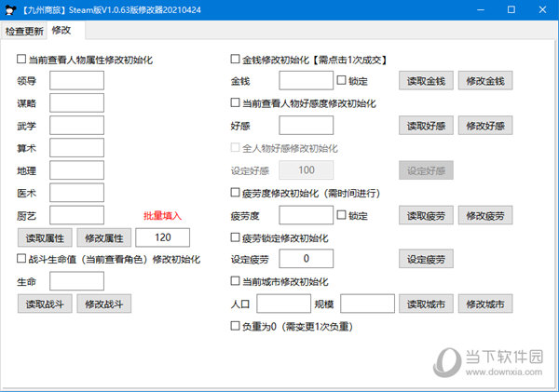Viewport: 559px width, 392px height.
Task: Click the 修改战斗 button
Action: [104, 304]
